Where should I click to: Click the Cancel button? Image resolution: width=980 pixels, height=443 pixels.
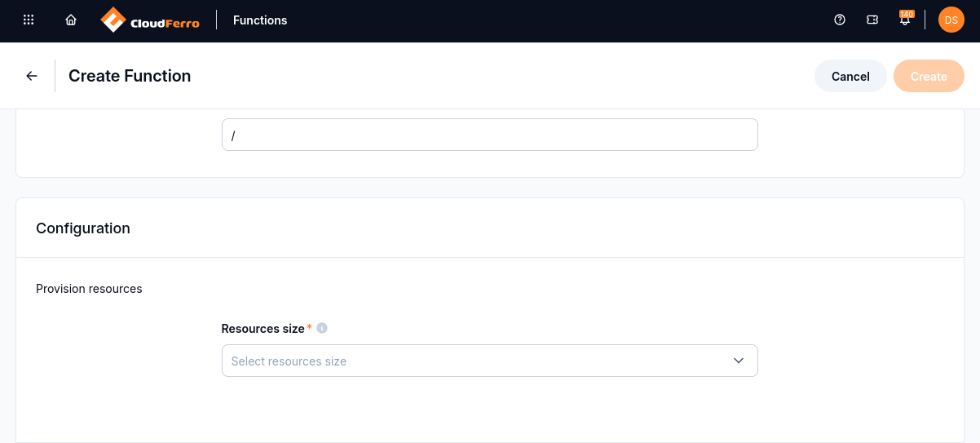pyautogui.click(x=850, y=76)
